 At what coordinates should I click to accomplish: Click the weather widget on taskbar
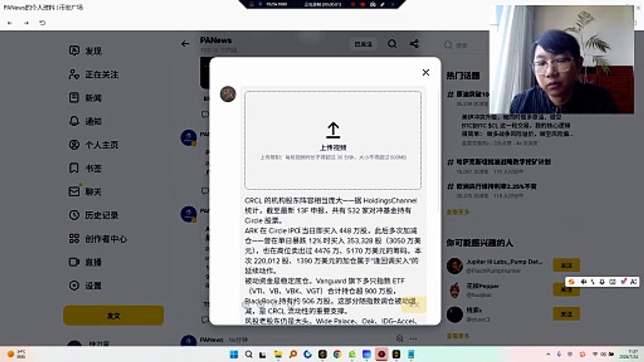coord(17,354)
